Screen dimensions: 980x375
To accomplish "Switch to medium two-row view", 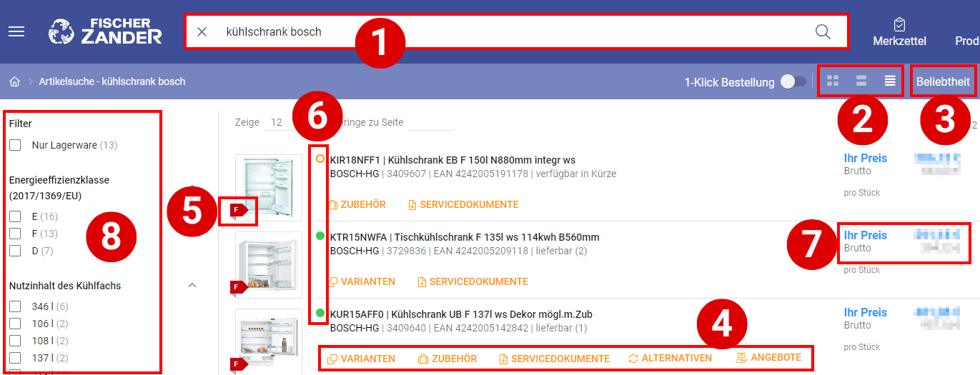I will pos(861,81).
